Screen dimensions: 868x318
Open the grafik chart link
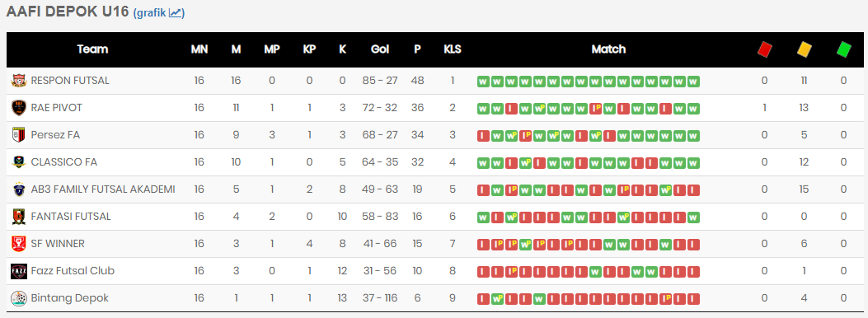159,12
